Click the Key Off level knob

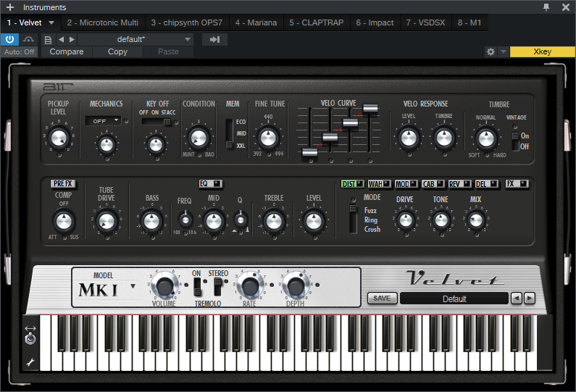point(156,144)
